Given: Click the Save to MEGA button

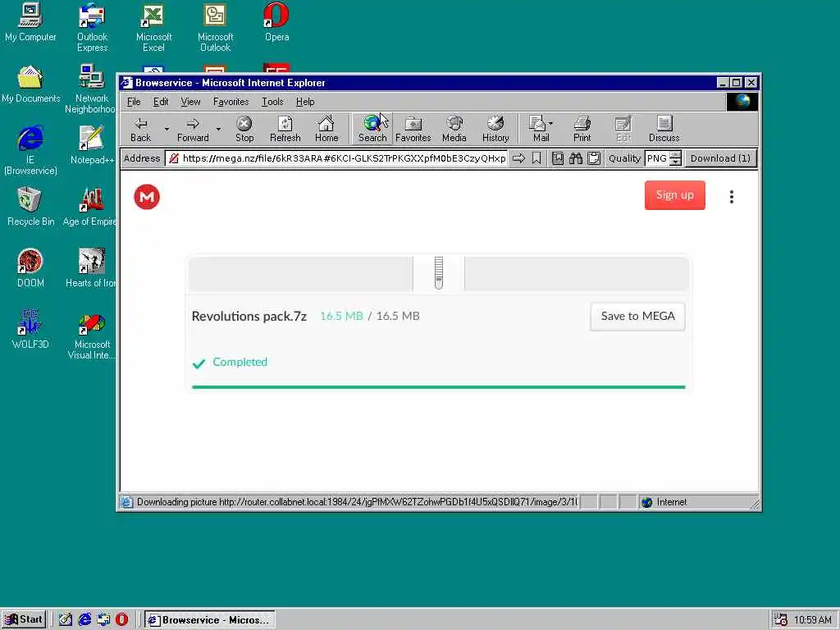Looking at the screenshot, I should point(637,316).
